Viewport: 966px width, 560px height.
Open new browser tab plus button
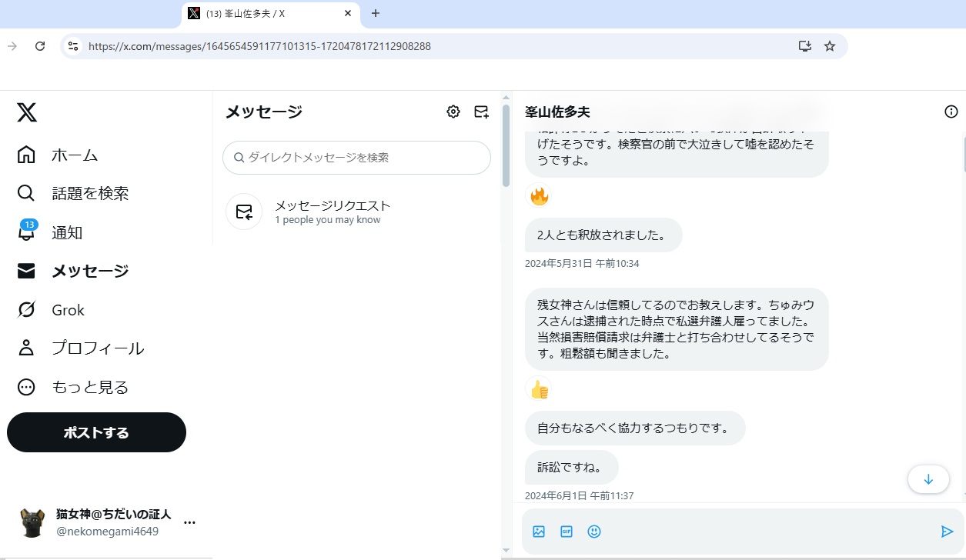(376, 13)
